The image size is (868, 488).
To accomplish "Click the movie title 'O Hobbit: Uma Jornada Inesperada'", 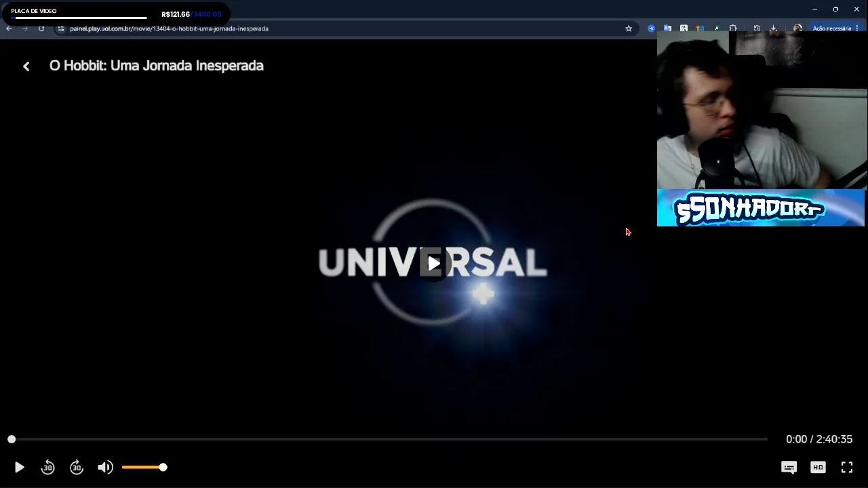I will click(x=157, y=66).
